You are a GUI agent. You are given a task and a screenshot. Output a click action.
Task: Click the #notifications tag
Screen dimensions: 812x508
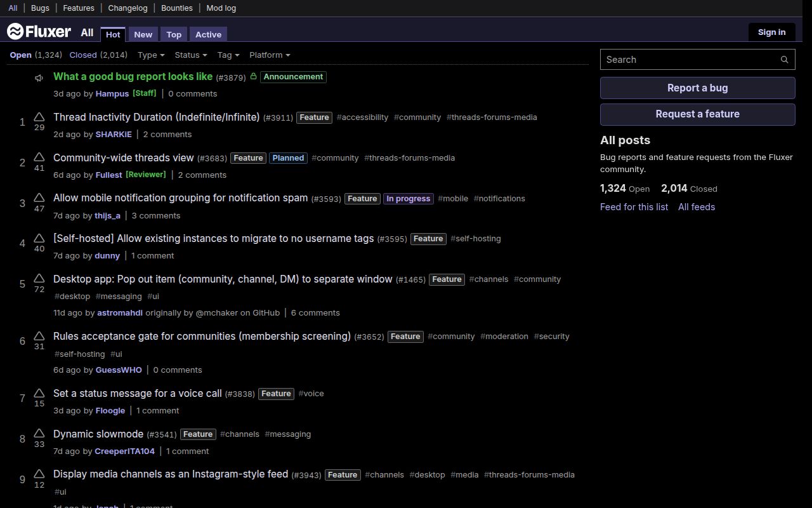tap(499, 199)
